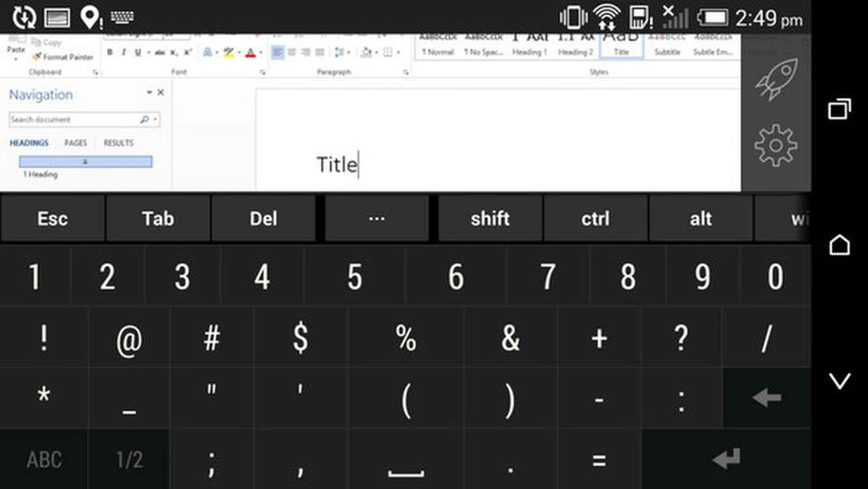
Task: Switch to the PAGES tab in Navigation pane
Action: pyautogui.click(x=76, y=143)
